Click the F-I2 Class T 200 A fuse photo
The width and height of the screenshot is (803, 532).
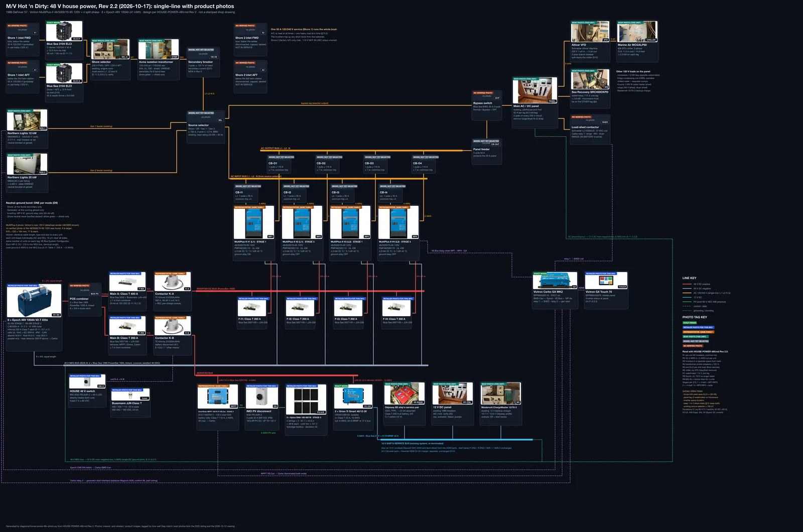tap(301, 307)
